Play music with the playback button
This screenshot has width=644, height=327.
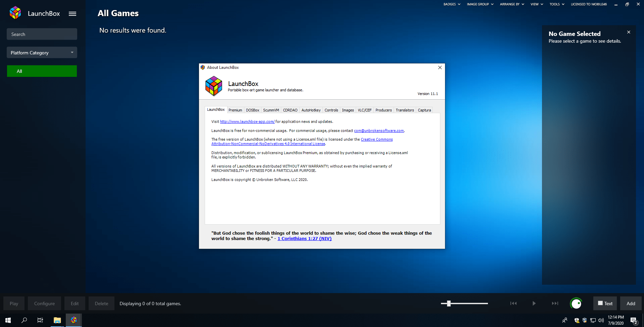click(x=534, y=303)
